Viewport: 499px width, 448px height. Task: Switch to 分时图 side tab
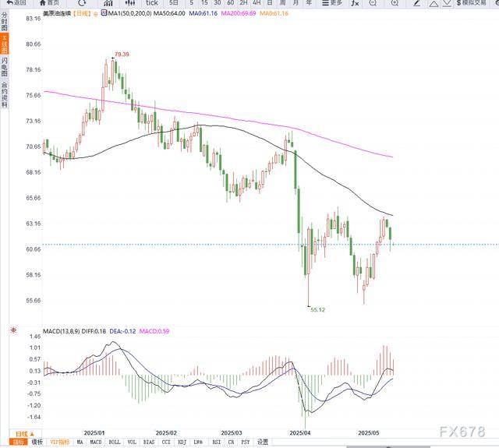click(4, 22)
